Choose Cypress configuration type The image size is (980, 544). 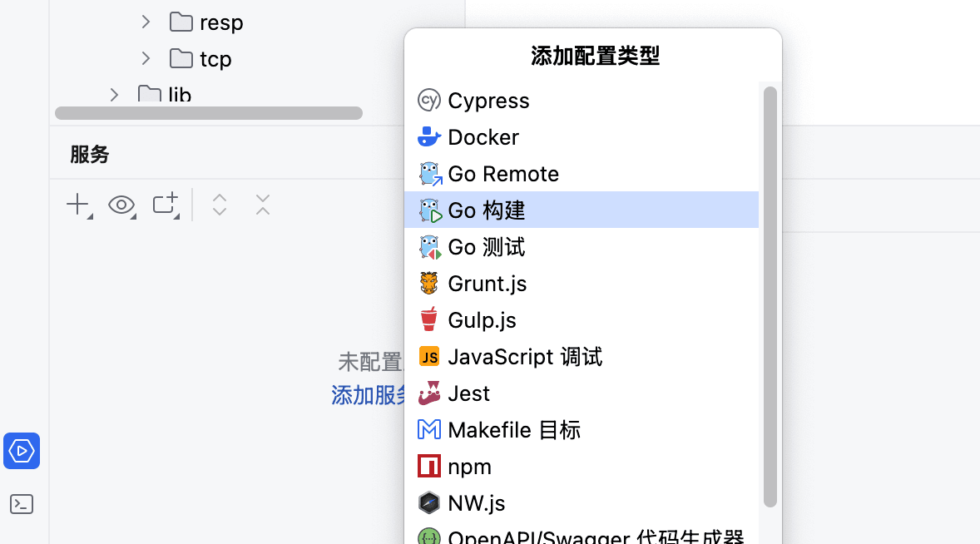pos(488,100)
